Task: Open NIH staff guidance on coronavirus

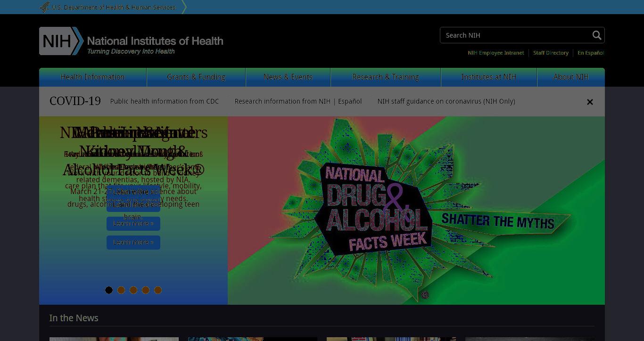Action: pos(446,101)
